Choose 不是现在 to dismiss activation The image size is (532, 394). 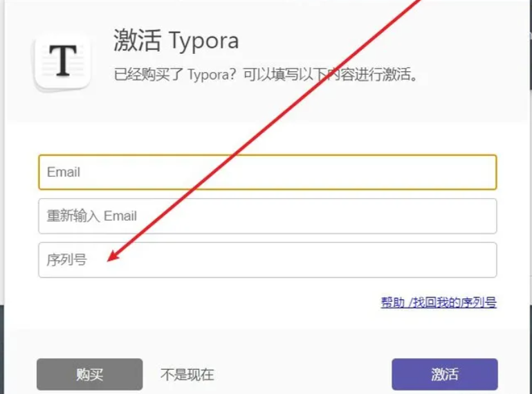187,375
